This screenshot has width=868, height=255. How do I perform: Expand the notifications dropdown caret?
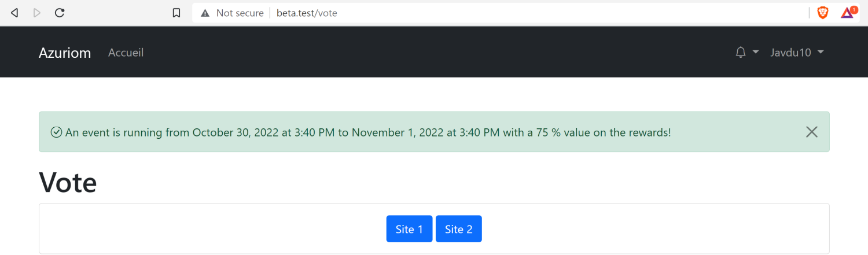click(756, 52)
